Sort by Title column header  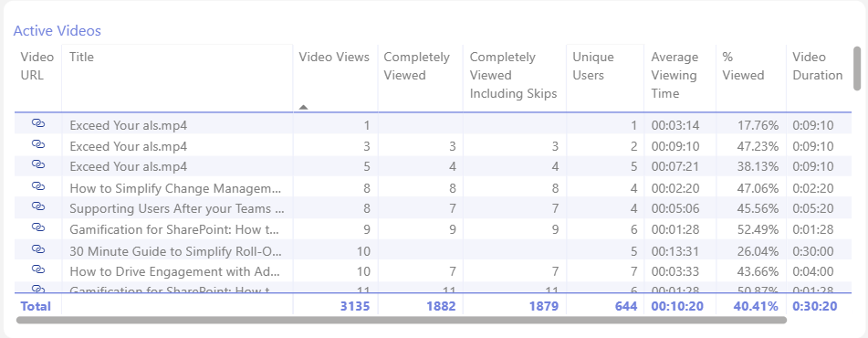pos(81,57)
